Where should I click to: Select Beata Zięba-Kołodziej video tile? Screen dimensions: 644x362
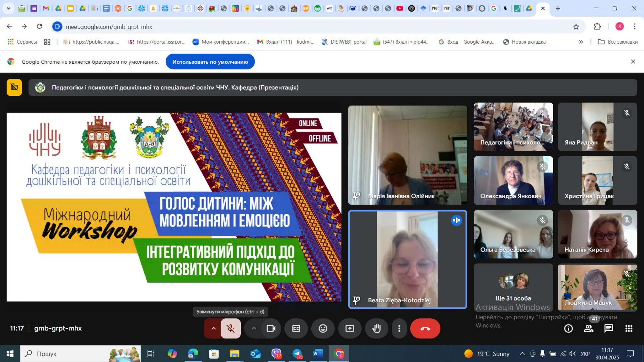pyautogui.click(x=408, y=259)
